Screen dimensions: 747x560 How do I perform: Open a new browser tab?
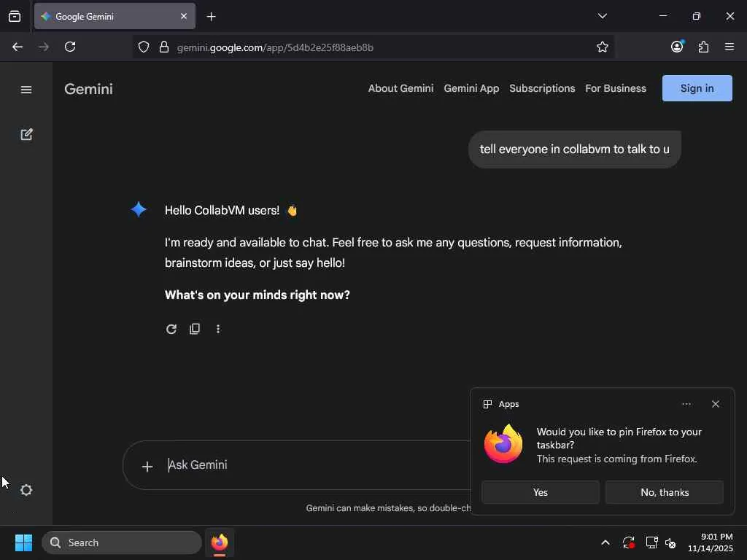point(211,17)
